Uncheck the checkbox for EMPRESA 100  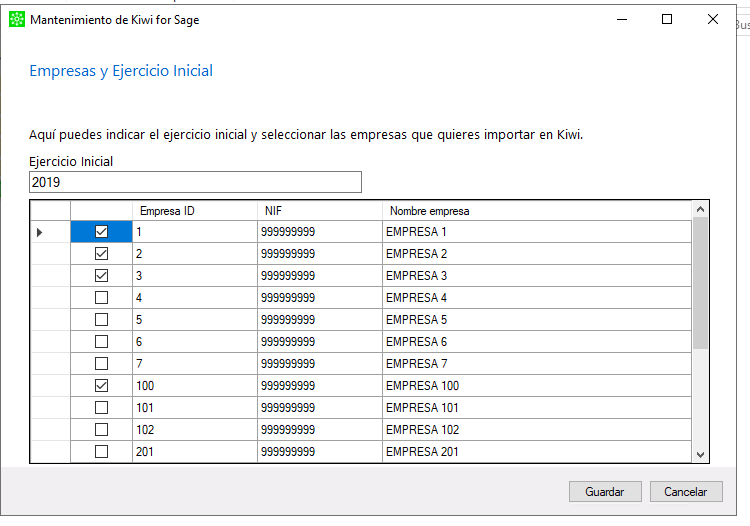[101, 386]
